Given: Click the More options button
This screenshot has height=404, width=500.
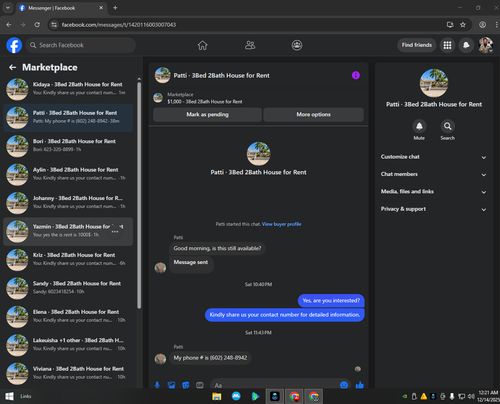Looking at the screenshot, I should click(313, 114).
